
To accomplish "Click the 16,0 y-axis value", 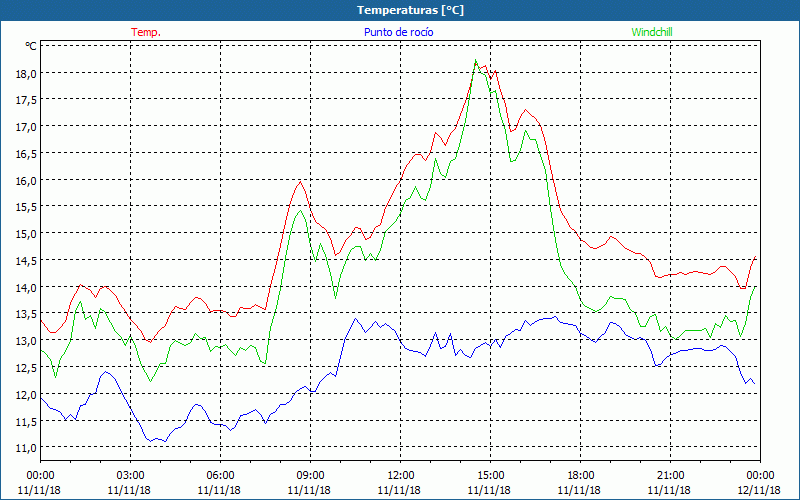I will click(x=27, y=181).
